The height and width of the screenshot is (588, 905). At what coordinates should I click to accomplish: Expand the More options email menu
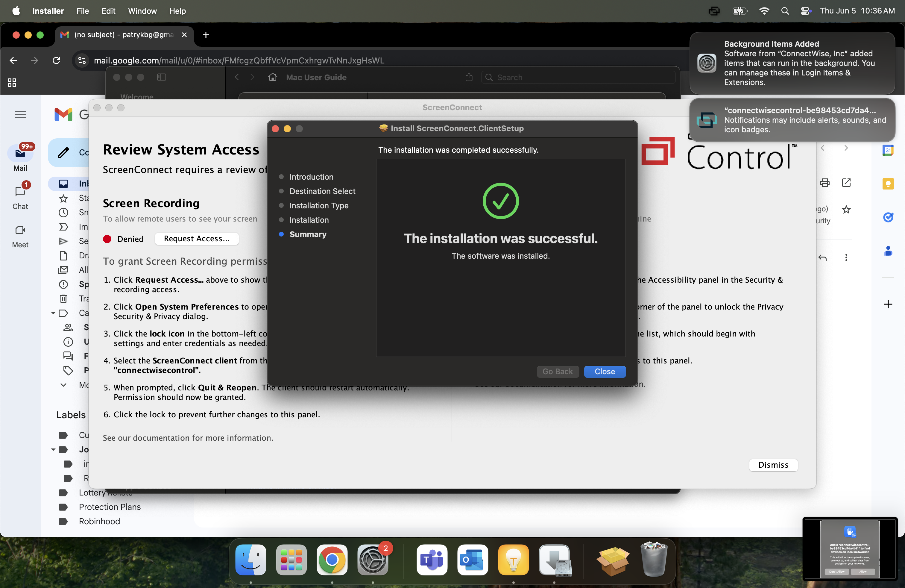coord(846,258)
